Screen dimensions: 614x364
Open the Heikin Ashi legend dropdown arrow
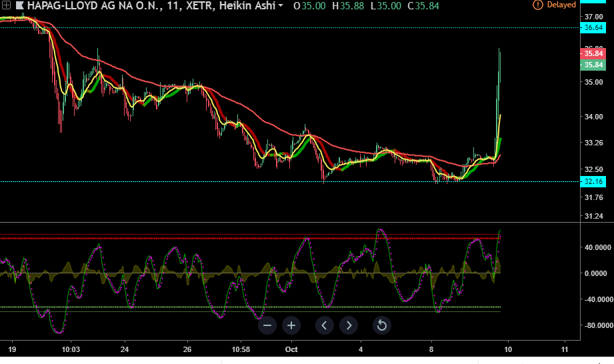pos(281,5)
